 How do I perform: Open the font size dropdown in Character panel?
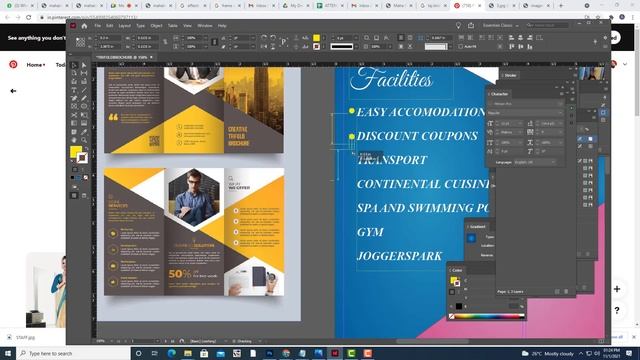coord(520,123)
